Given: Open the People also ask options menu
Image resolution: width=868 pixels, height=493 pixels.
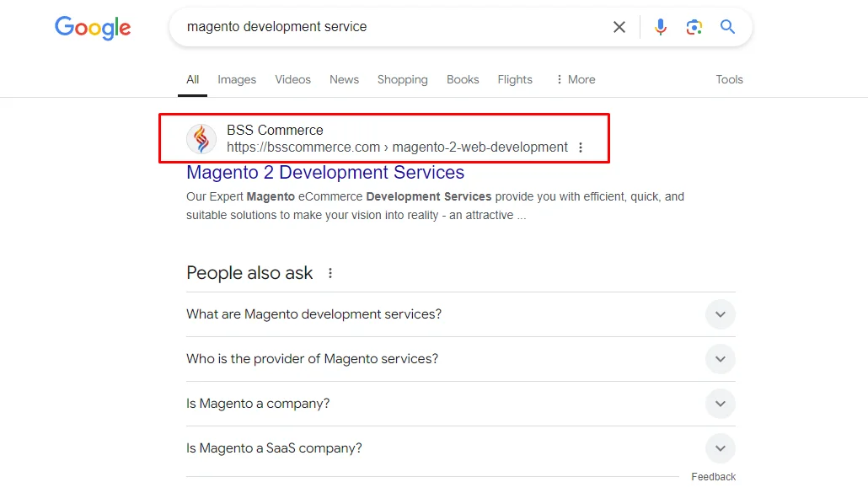Looking at the screenshot, I should tap(330, 273).
